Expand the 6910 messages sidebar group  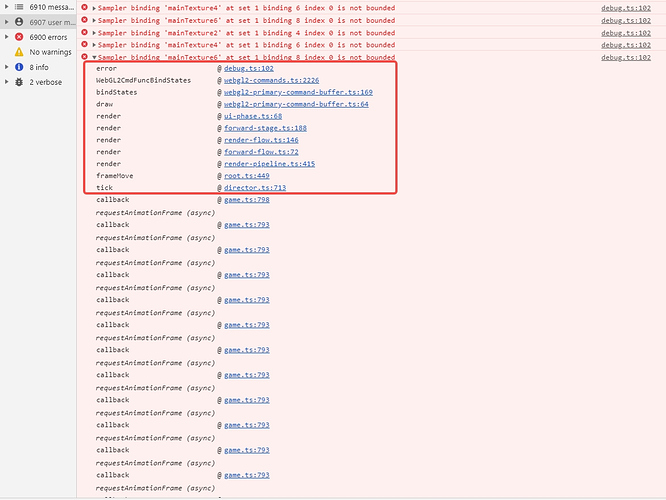pyautogui.click(x=6, y=7)
